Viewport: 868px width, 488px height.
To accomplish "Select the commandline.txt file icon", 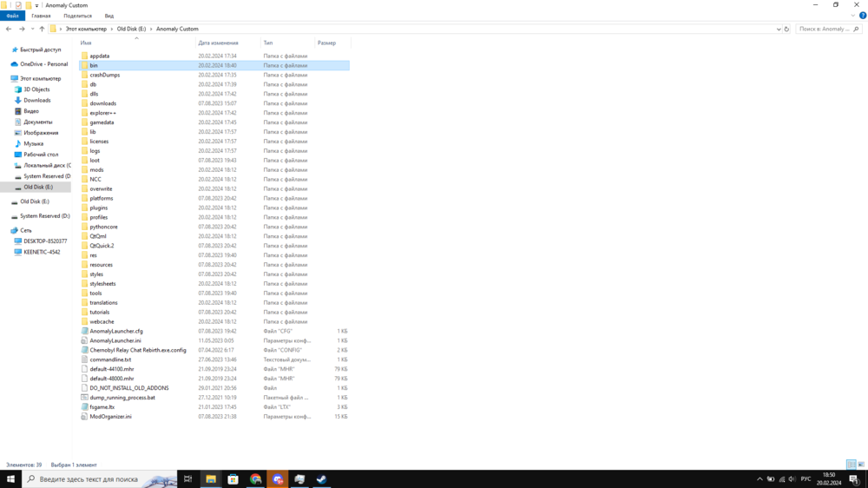I will point(84,359).
